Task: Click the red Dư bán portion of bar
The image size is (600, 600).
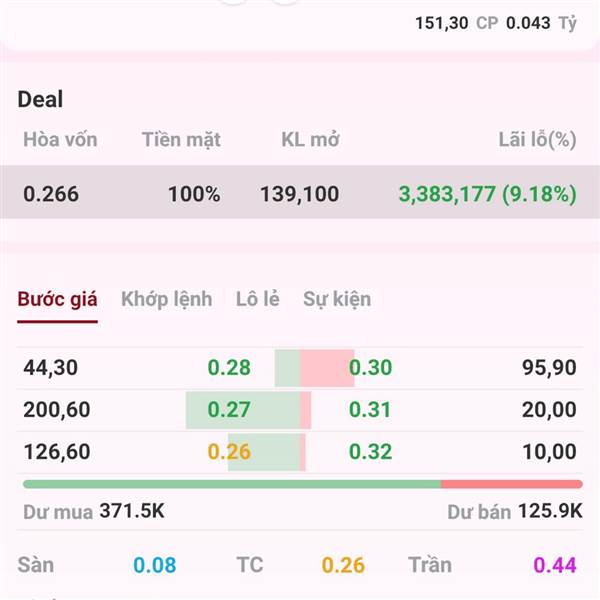Action: [512, 484]
